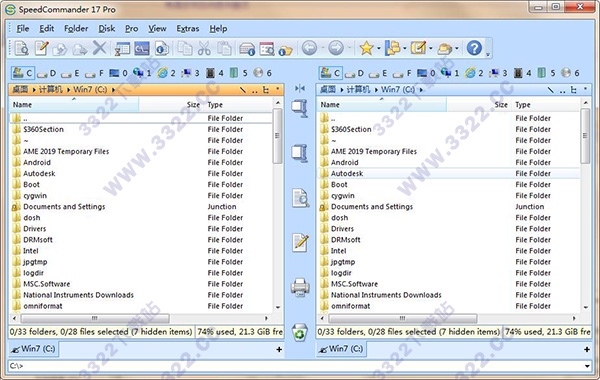
Task: Open the Pro menu
Action: click(x=131, y=29)
